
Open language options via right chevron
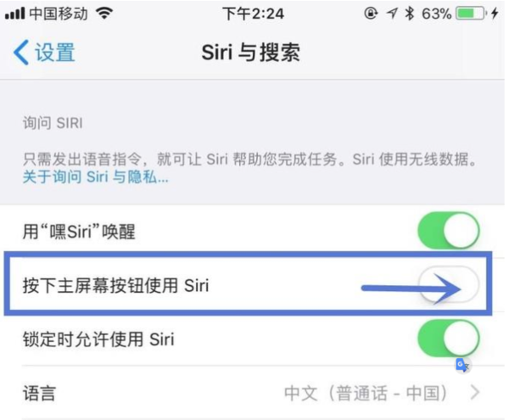[475, 393]
